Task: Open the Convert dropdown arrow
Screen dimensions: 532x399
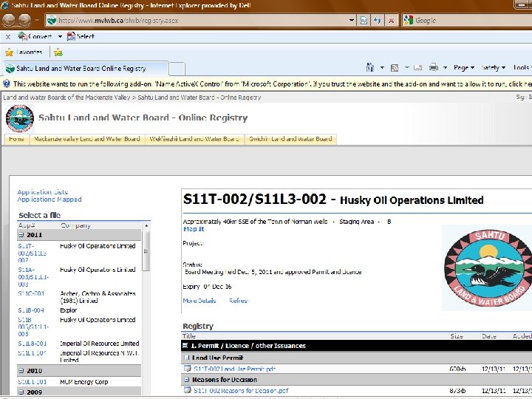Action: [x=60, y=36]
